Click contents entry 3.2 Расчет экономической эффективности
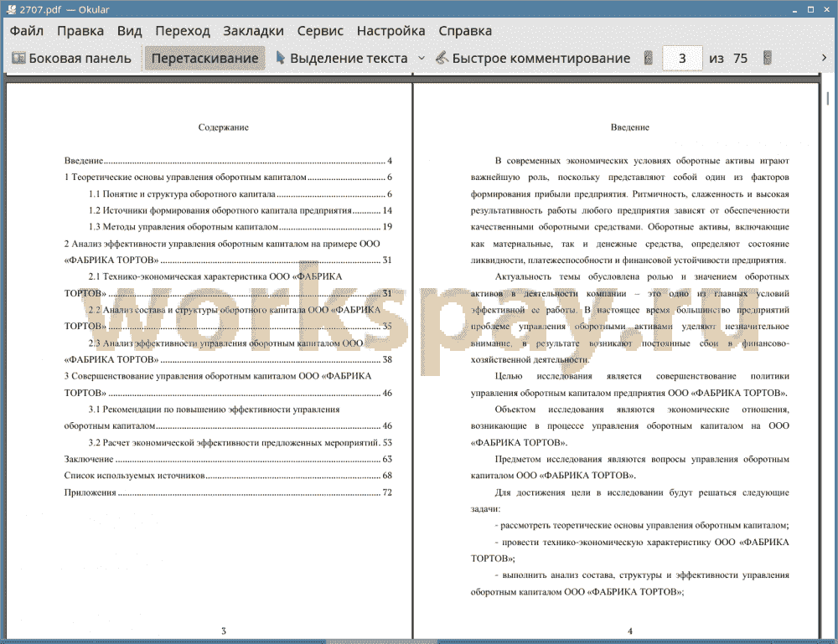 (x=241, y=442)
